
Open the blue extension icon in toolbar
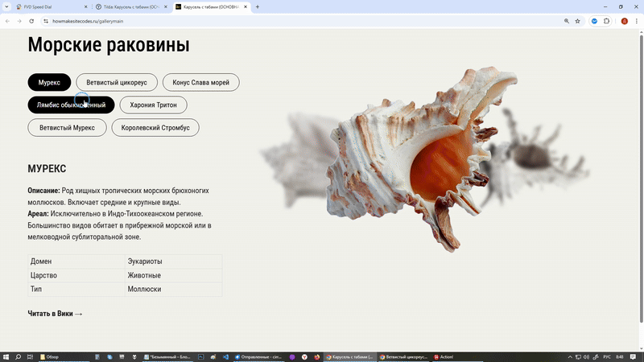point(594,21)
